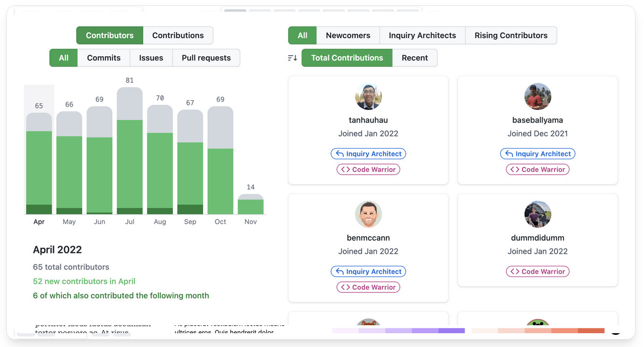Select dummdidumm's Code Warrior badge

pos(537,271)
